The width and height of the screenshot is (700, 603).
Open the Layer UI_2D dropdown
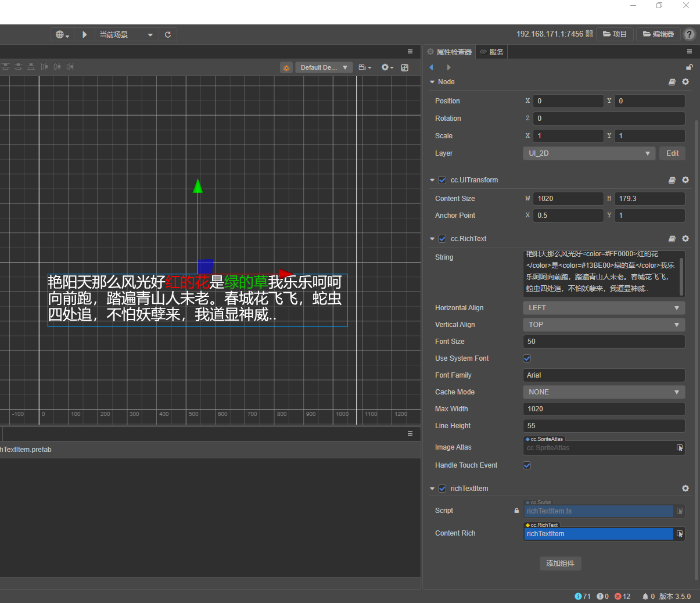(589, 153)
